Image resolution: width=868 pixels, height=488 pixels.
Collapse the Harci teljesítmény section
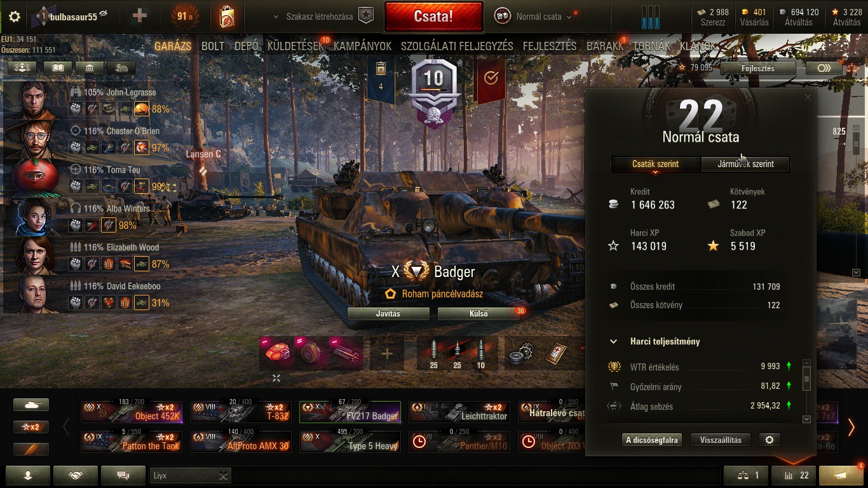coord(613,341)
